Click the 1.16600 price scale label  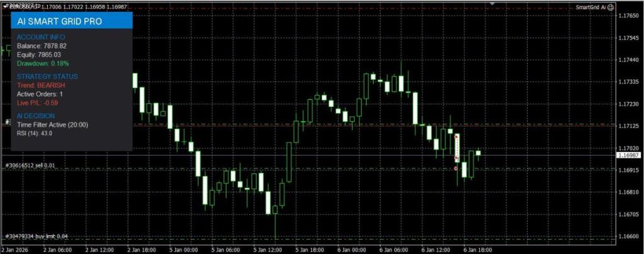[628, 236]
